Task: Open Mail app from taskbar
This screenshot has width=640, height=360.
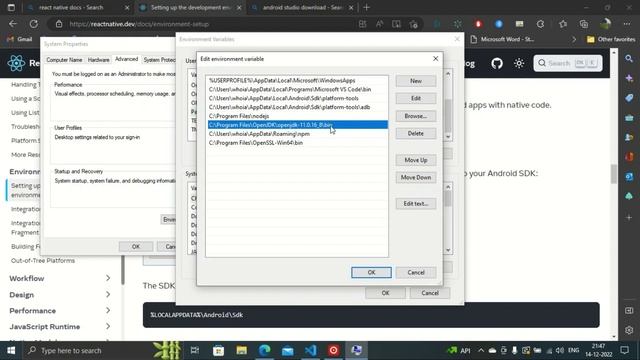Action: [287, 350]
